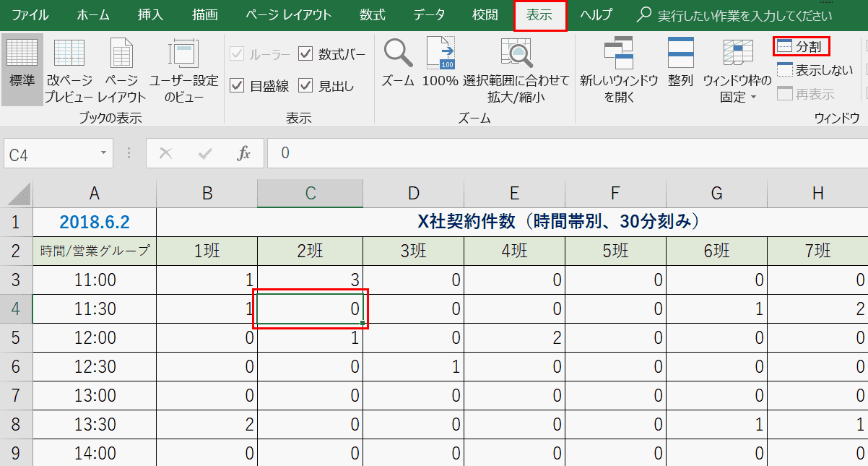Click the search lightbulb 実行したい作業 box
Screen dimensions: 868x466
735,15
